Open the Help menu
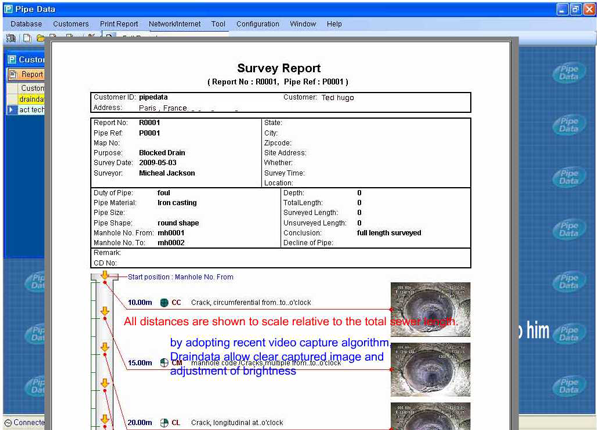The width and height of the screenshot is (597, 430). point(334,24)
